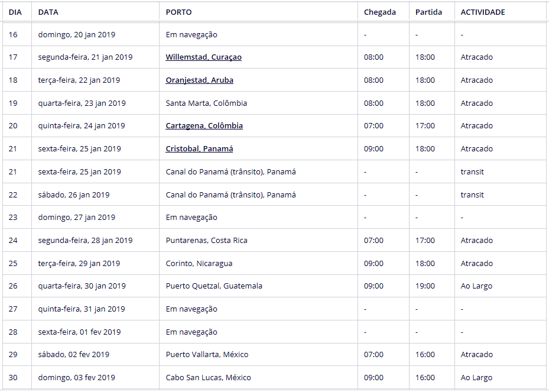Click the PORTO column header
This screenshot has height=392, width=549.
coord(178,12)
